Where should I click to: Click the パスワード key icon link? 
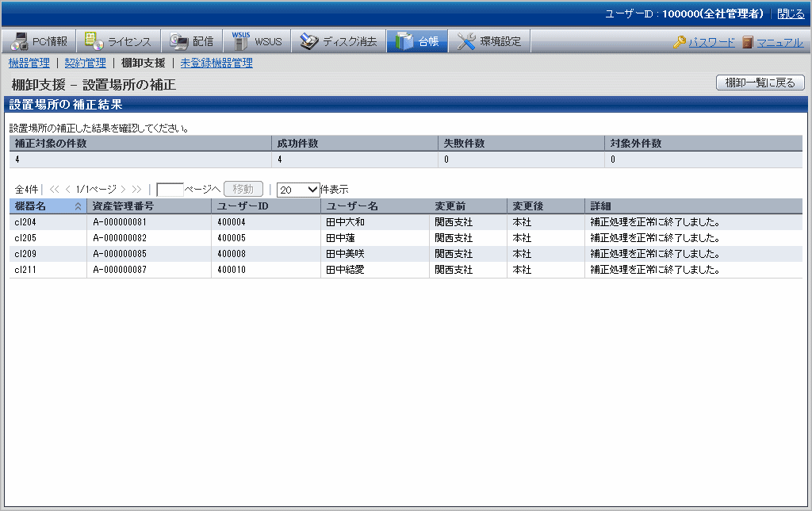tap(680, 42)
